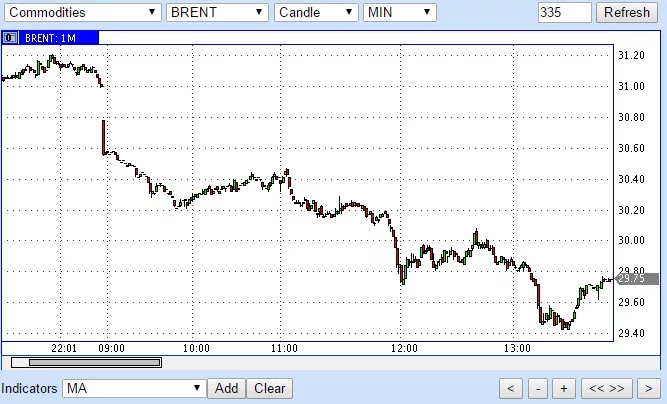Image resolution: width=667 pixels, height=404 pixels.
Task: Open the MIN timeframe dropdown
Action: tap(399, 12)
